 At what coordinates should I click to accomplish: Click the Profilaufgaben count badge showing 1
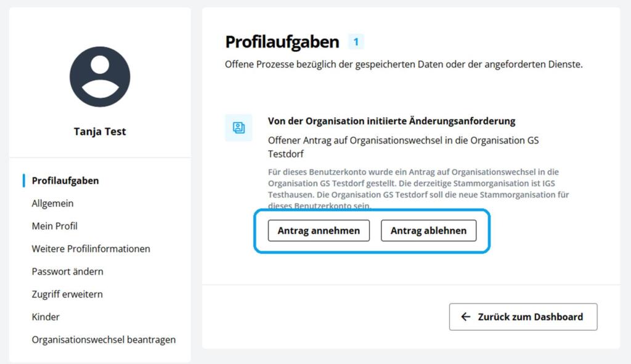(356, 42)
